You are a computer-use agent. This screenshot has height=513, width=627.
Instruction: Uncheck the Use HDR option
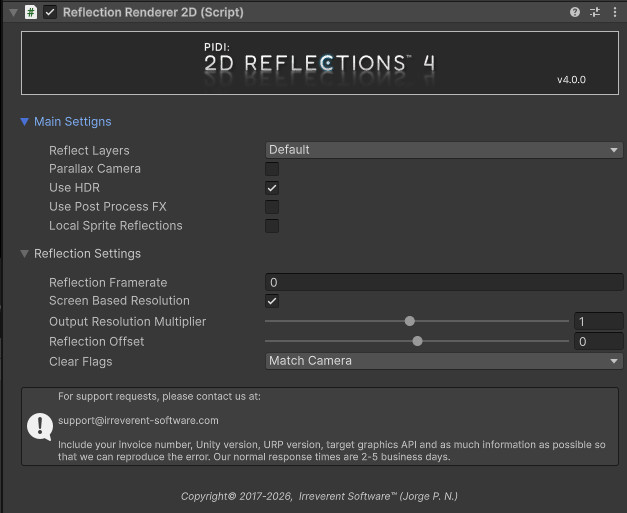click(x=272, y=188)
